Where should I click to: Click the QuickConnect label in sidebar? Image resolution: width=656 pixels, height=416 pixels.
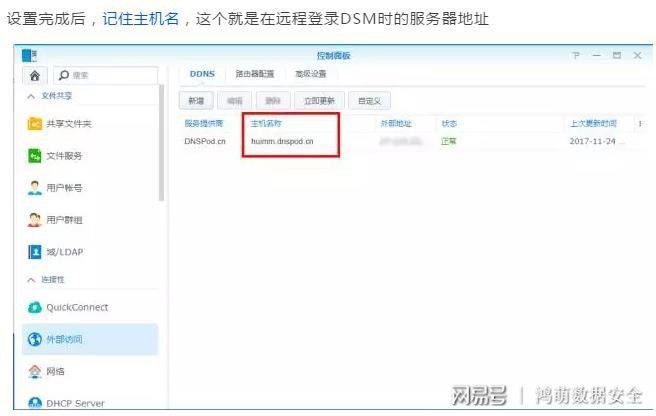(x=77, y=307)
